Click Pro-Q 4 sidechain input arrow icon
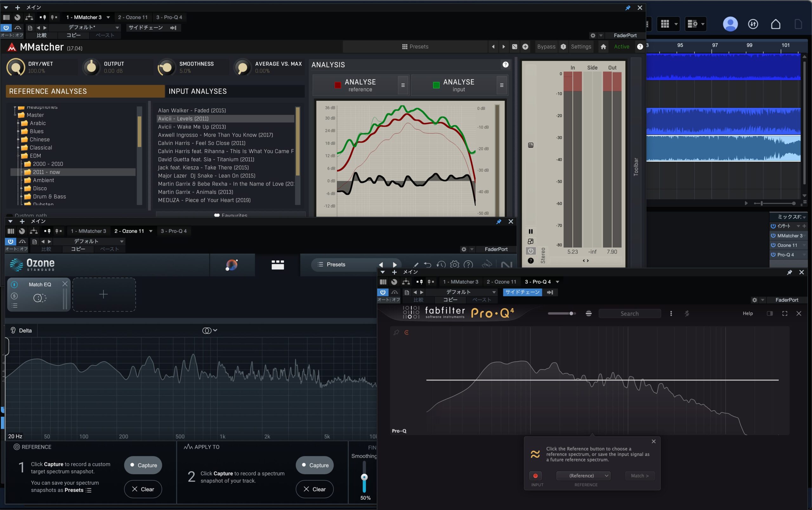Screen dimensions: 812x510 (550, 292)
